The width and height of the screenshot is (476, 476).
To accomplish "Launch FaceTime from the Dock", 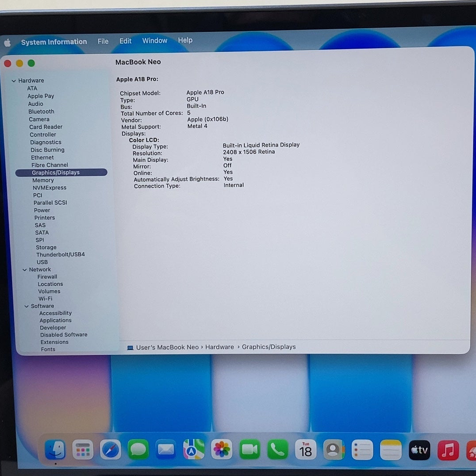I will pyautogui.click(x=250, y=449).
